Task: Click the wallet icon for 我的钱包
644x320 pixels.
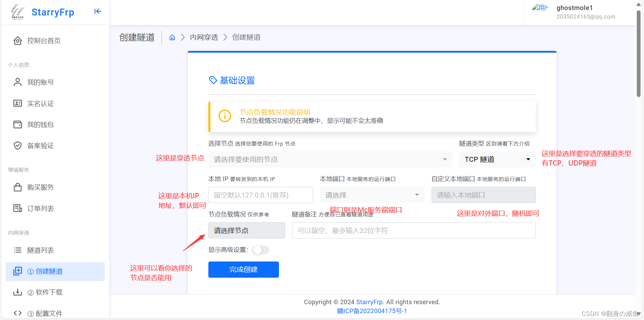Action: 18,124
